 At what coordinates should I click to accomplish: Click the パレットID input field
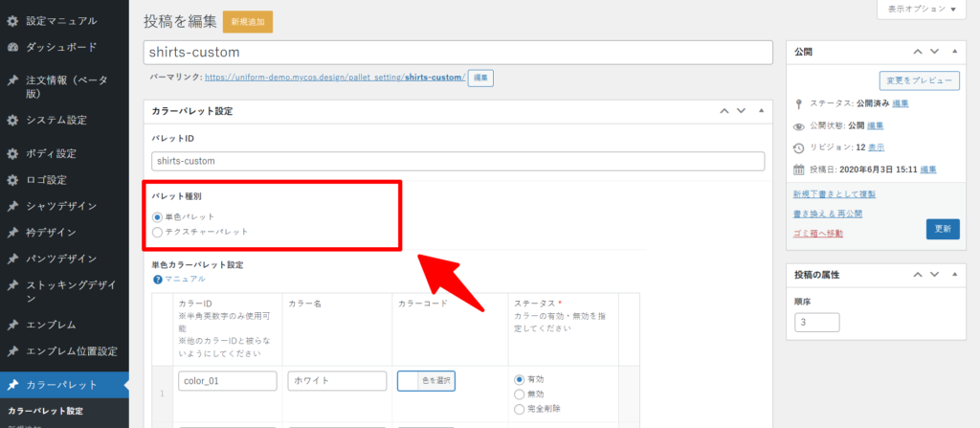click(x=458, y=161)
